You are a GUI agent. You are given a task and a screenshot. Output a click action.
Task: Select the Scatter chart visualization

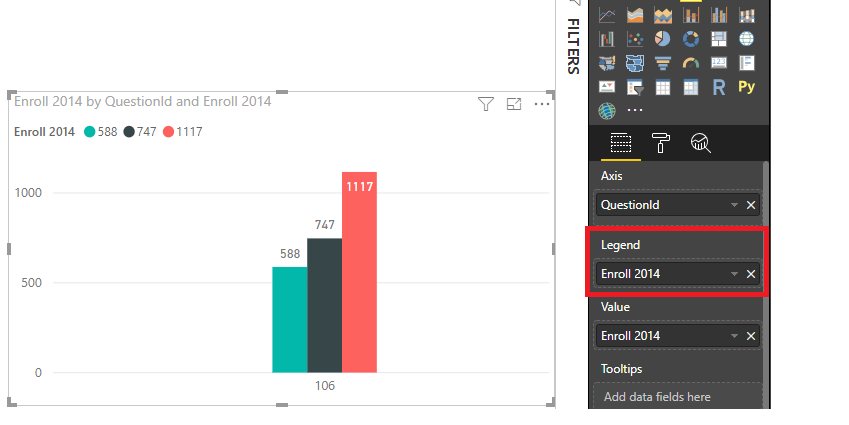[635, 39]
